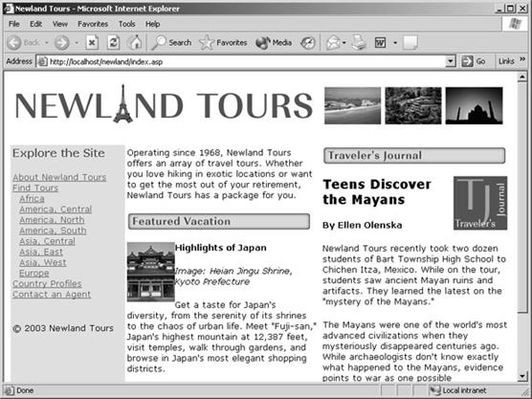The image size is (532, 399).
Task: Open the Favorites star toolbar button
Action: pos(223,43)
